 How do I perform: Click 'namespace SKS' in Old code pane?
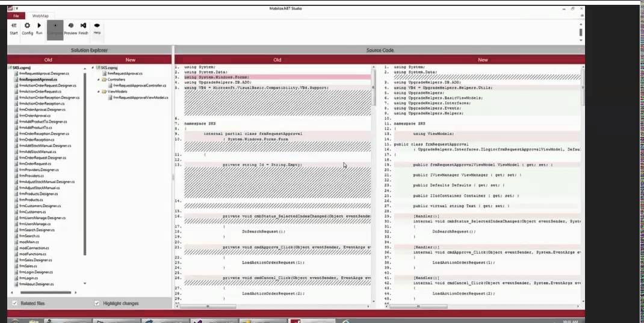pos(200,124)
